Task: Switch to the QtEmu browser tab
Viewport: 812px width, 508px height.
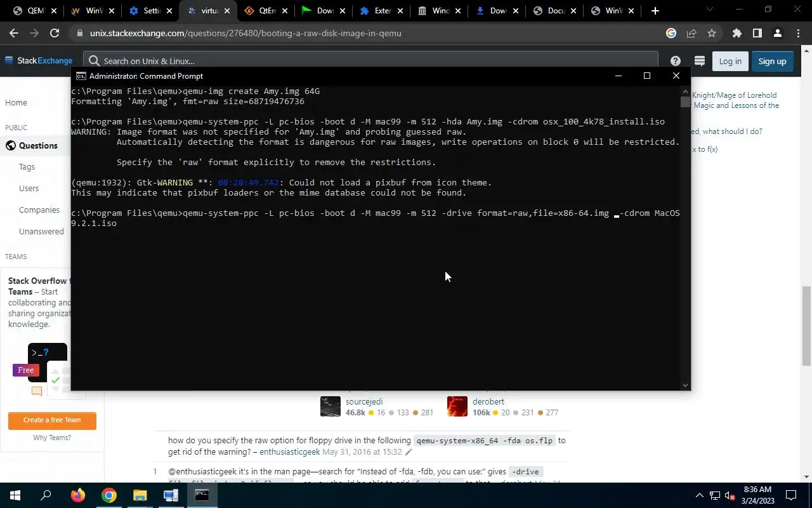Action: (266, 11)
